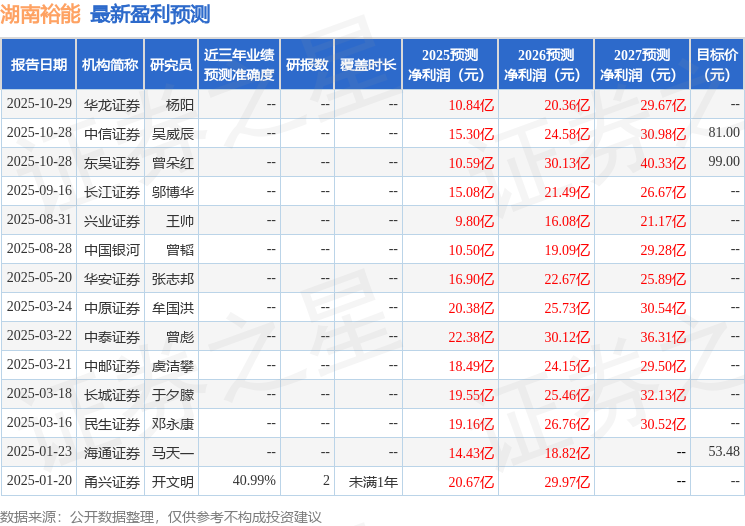Image resolution: width=745 pixels, height=526 pixels.
Task: Click researcher name 邓永康
Action: coord(173,424)
